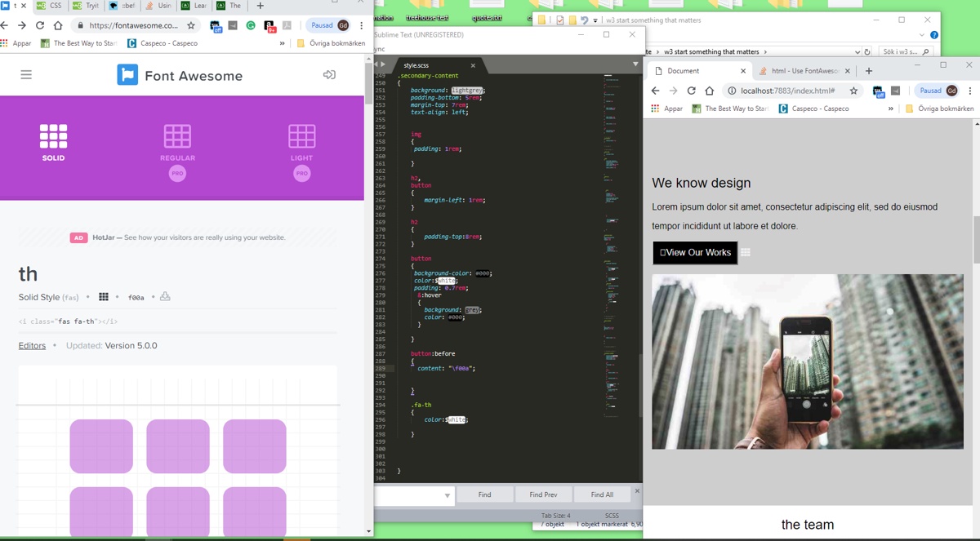
Task: Click the grid icon beside View Our Works
Action: (x=746, y=253)
